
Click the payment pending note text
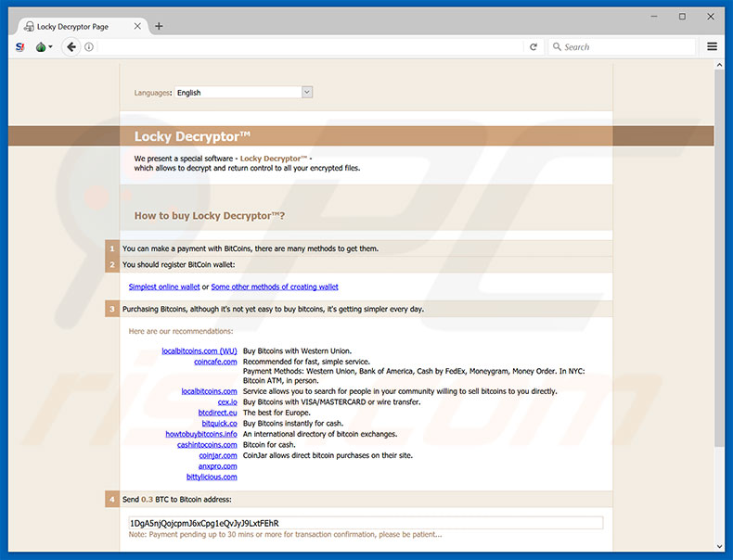coord(285,534)
